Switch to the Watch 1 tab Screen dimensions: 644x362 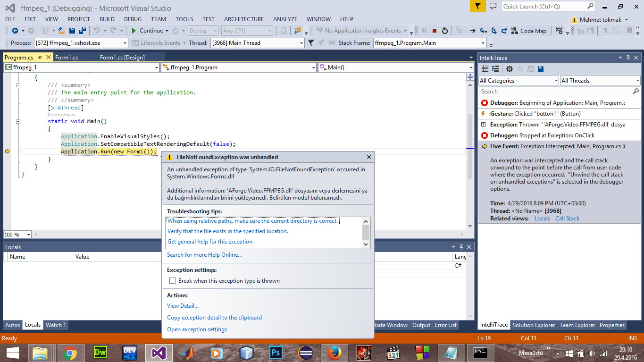pos(55,325)
